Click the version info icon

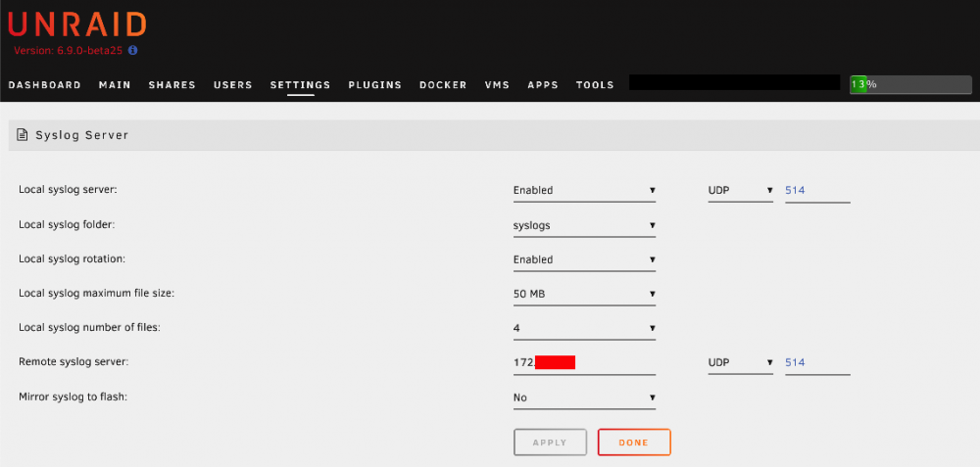tap(132, 51)
